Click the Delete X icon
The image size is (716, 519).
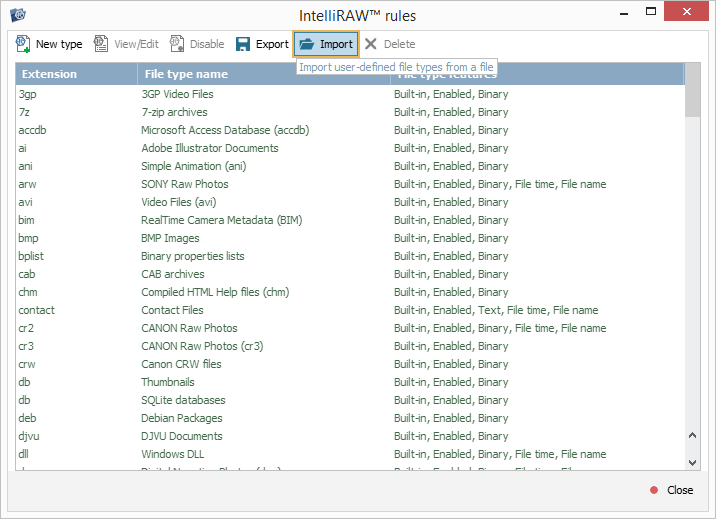tap(371, 44)
